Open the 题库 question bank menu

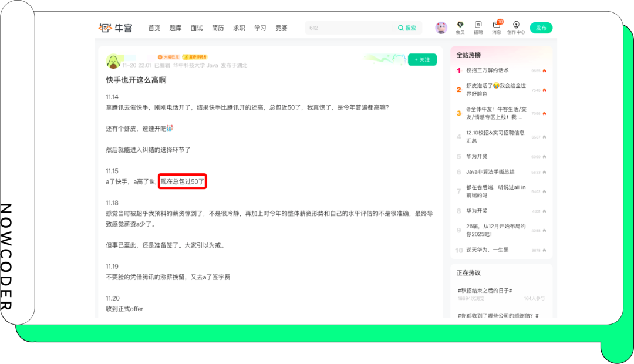click(x=175, y=28)
